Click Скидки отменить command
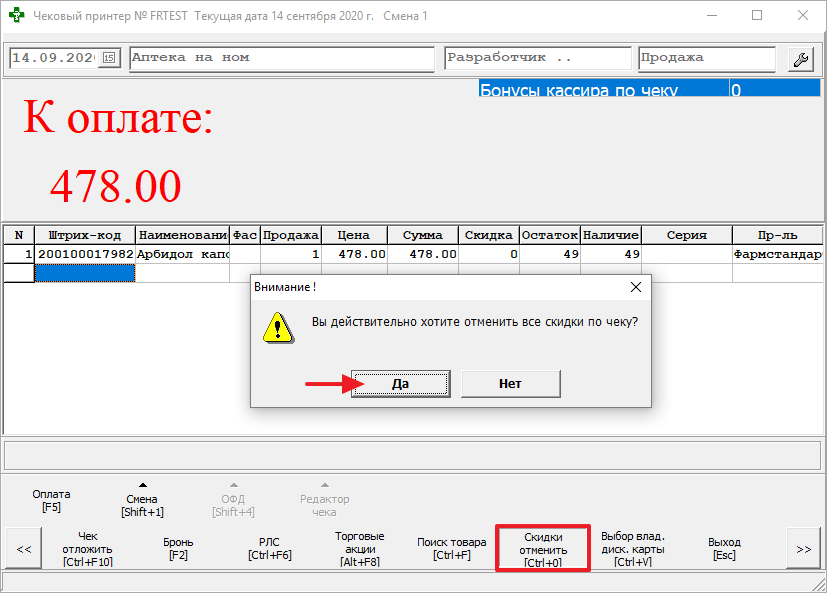 tap(543, 549)
